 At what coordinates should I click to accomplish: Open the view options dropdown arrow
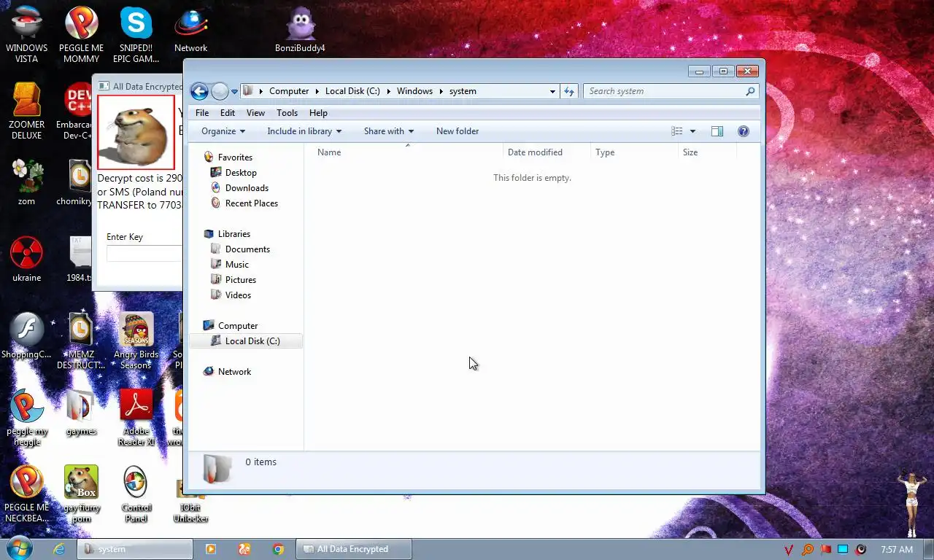(x=692, y=131)
